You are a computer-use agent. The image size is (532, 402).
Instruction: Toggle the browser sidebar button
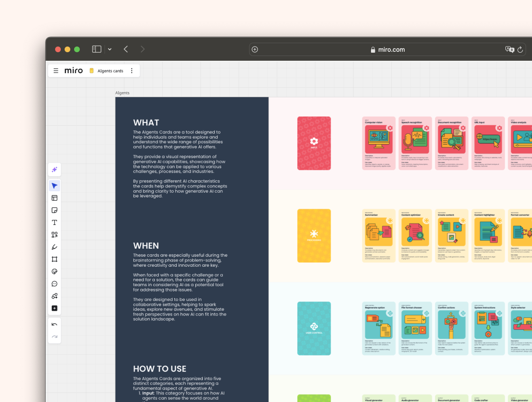coord(97,49)
